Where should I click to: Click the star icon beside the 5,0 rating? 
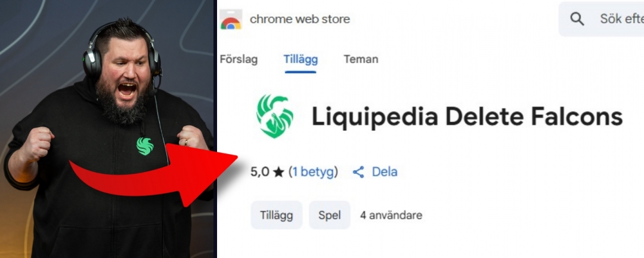tap(278, 172)
